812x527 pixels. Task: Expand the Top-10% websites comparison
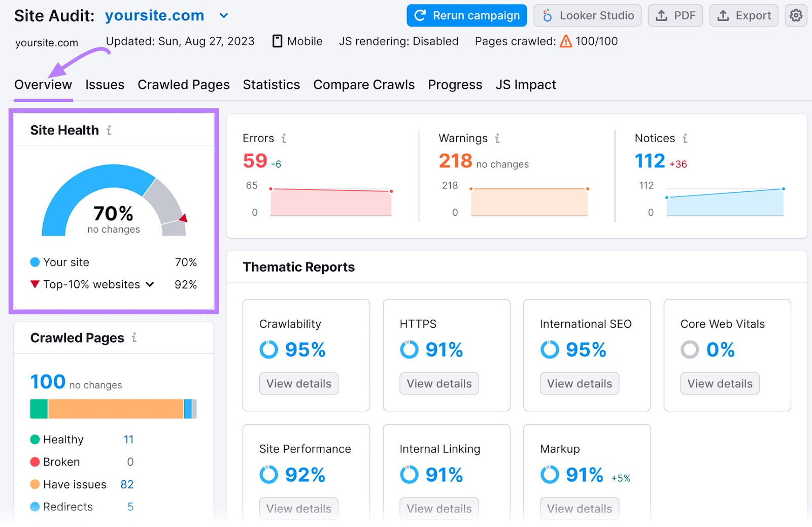[x=149, y=284]
